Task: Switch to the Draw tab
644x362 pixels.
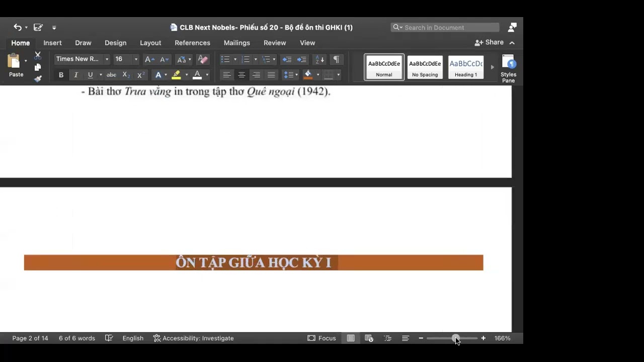Action: 83,43
